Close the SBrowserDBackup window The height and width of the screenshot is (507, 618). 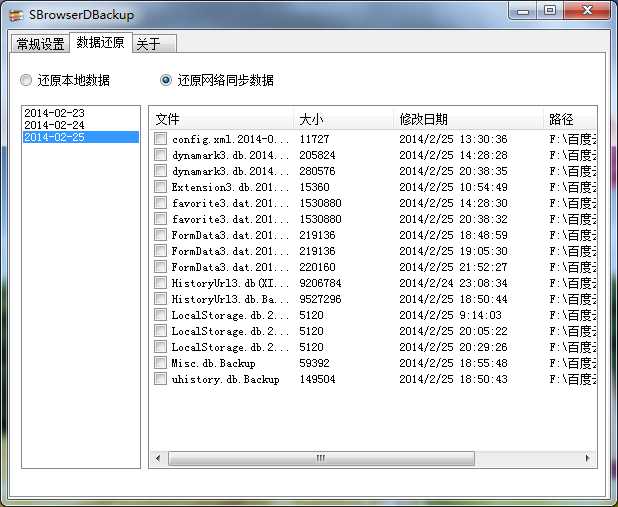(x=587, y=11)
